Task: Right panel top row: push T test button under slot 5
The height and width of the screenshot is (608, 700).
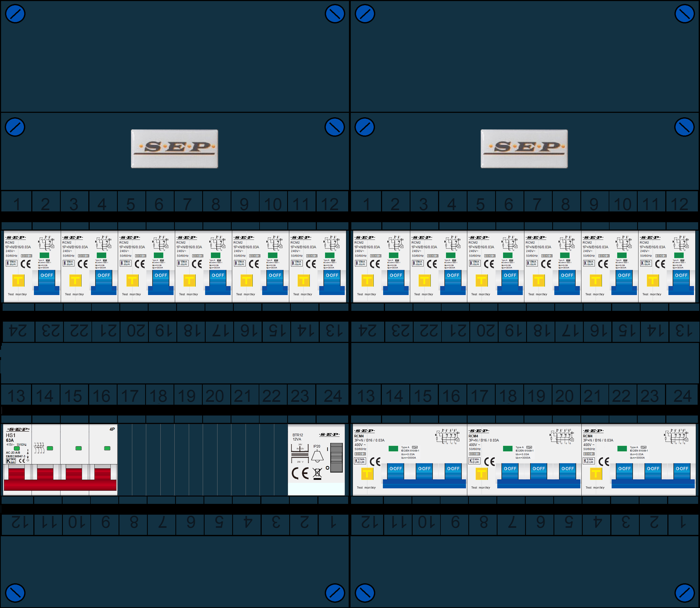Action: 481,281
